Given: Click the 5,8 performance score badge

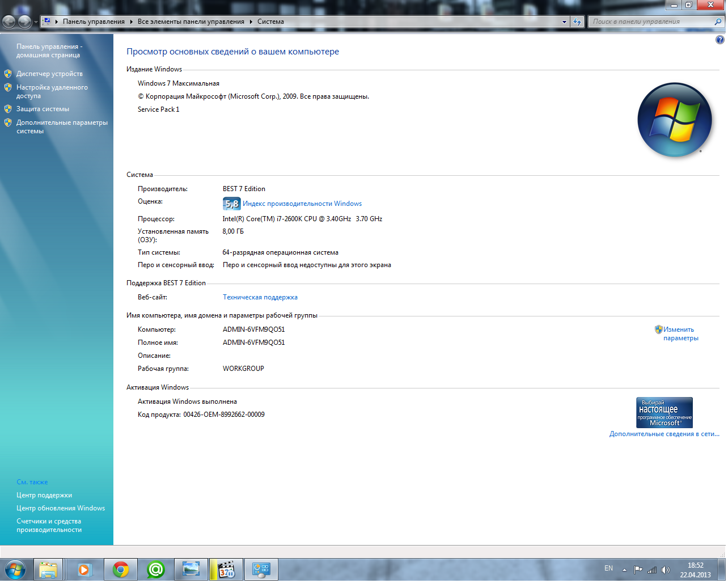Looking at the screenshot, I should click(232, 204).
